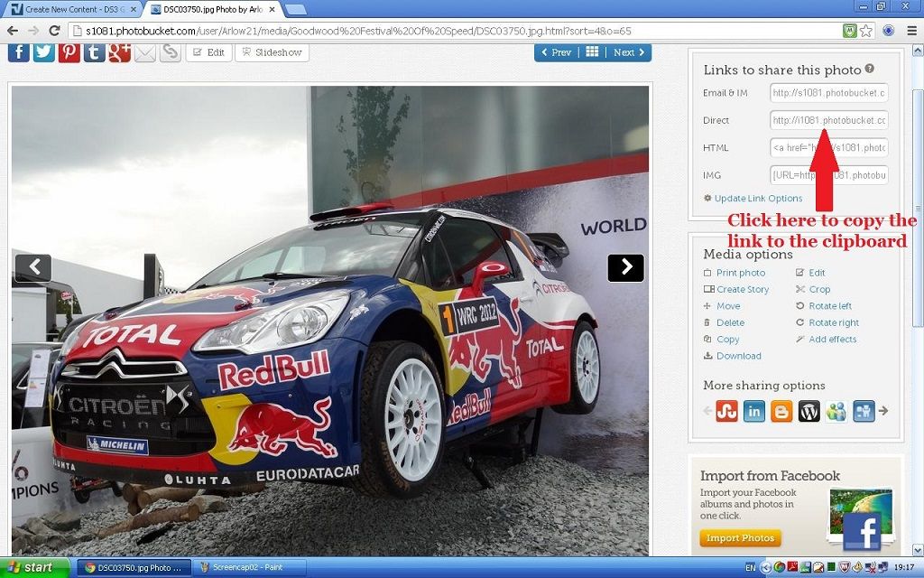Click Import Photos button
Image resolution: width=924 pixels, height=578 pixels.
(740, 538)
